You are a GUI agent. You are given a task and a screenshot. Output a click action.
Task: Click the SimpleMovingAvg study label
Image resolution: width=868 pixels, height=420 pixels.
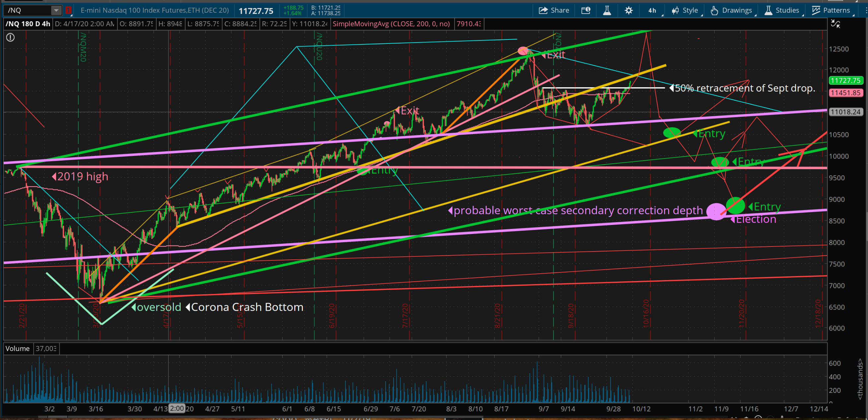[x=391, y=24]
